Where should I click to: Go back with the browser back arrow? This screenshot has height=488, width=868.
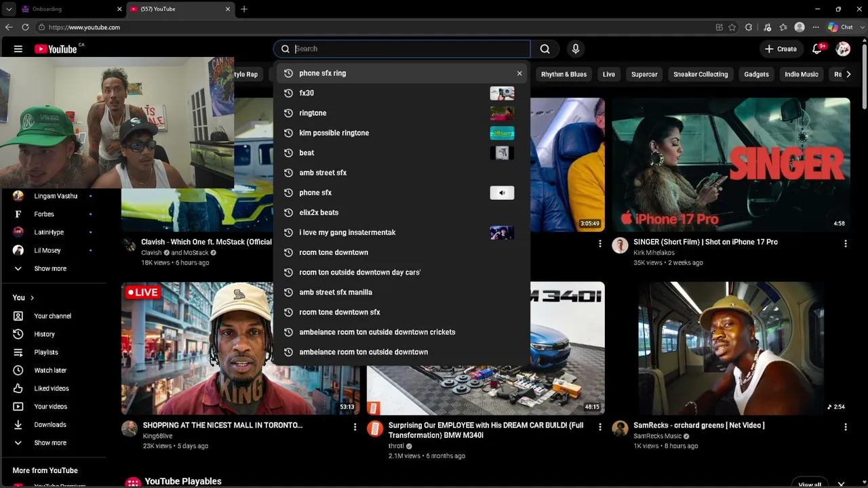9,27
